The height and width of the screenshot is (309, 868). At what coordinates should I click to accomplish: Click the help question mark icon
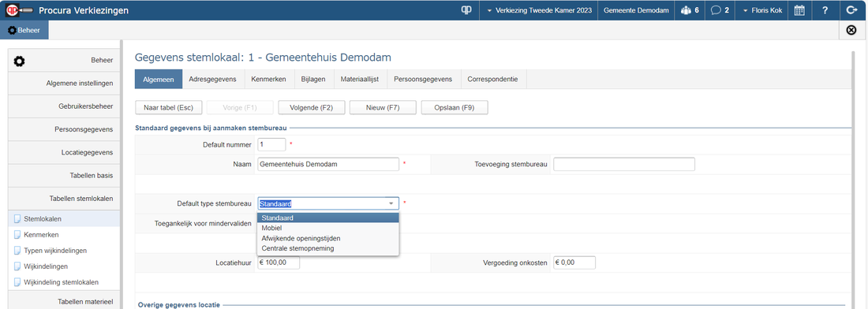tap(825, 10)
